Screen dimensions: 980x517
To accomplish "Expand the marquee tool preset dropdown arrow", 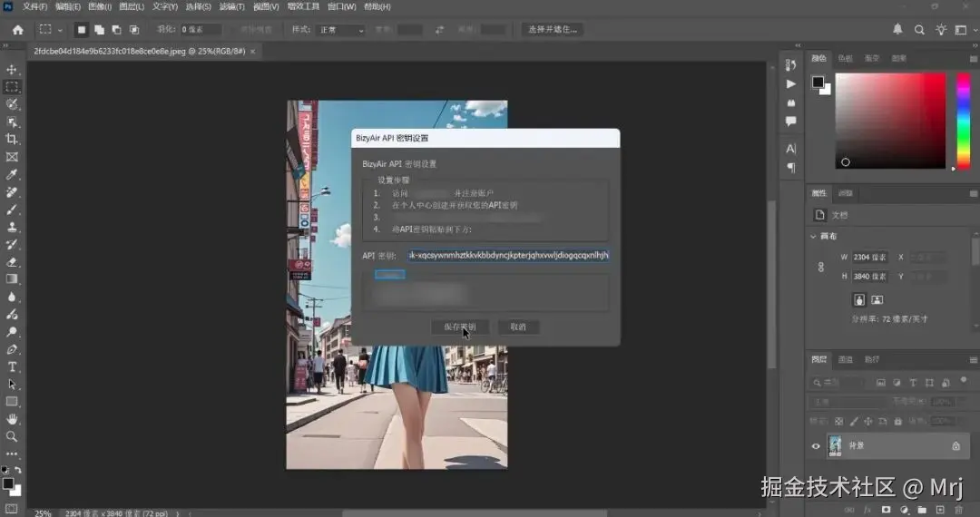I will [x=60, y=30].
